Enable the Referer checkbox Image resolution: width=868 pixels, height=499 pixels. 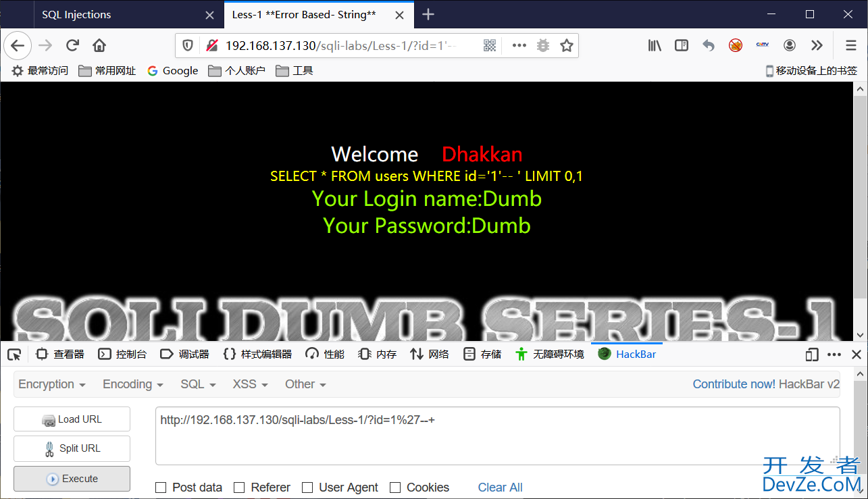click(x=239, y=488)
